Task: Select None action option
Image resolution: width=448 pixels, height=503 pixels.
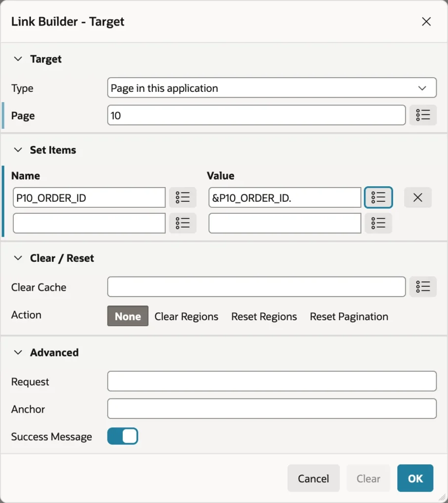Action: click(x=128, y=316)
